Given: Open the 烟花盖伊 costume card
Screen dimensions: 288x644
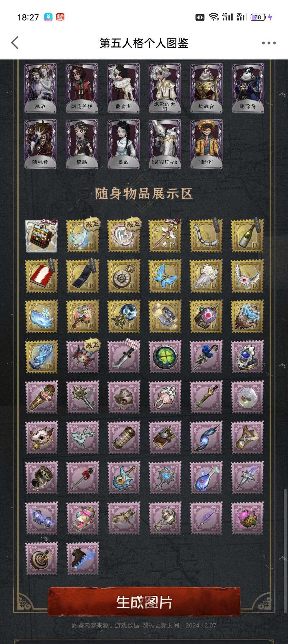Looking at the screenshot, I should 82,88.
